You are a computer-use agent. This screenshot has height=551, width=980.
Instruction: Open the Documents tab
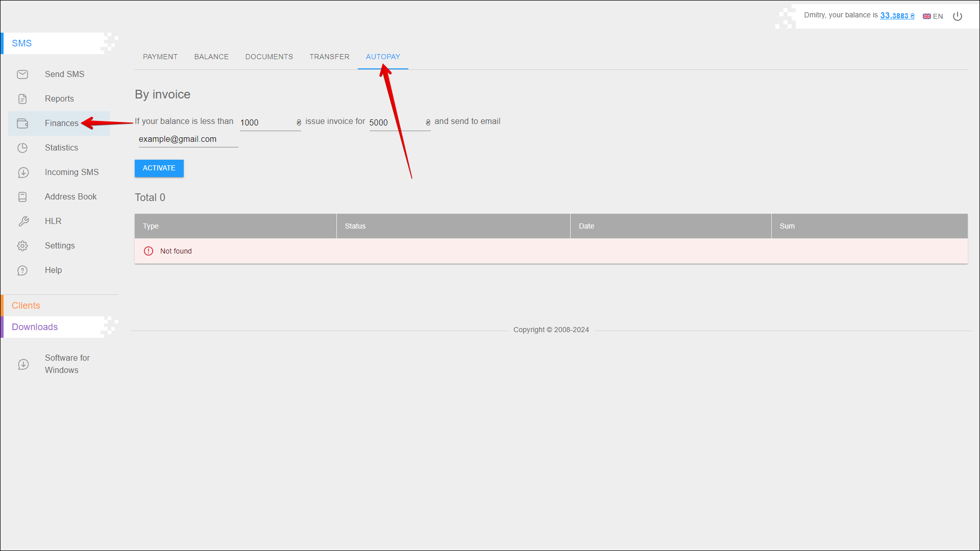tap(269, 57)
